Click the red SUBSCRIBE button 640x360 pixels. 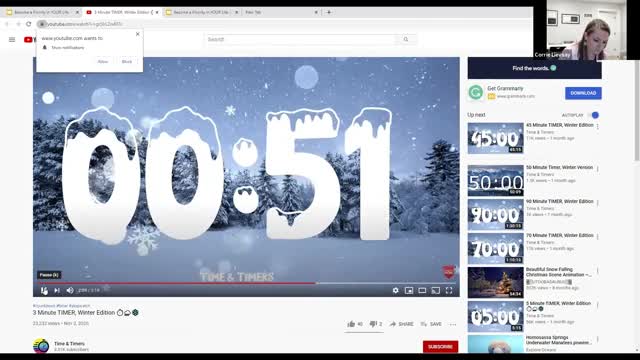[x=440, y=347]
